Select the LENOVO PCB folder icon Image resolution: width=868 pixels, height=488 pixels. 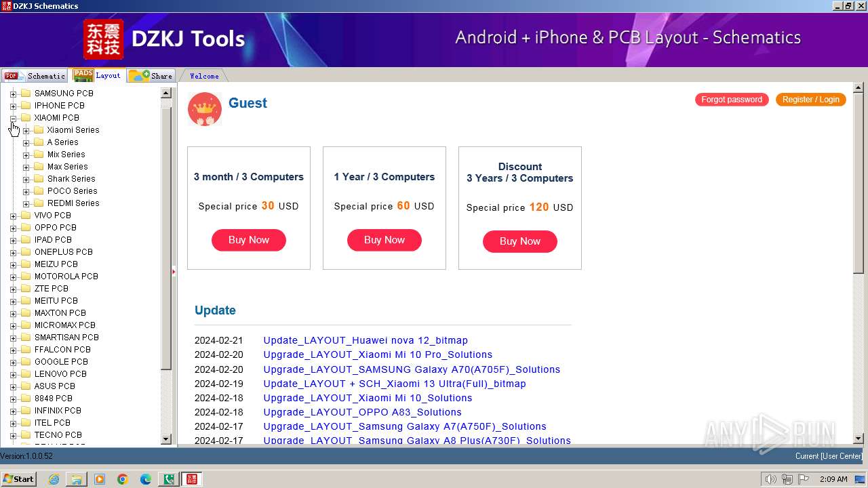click(26, 374)
